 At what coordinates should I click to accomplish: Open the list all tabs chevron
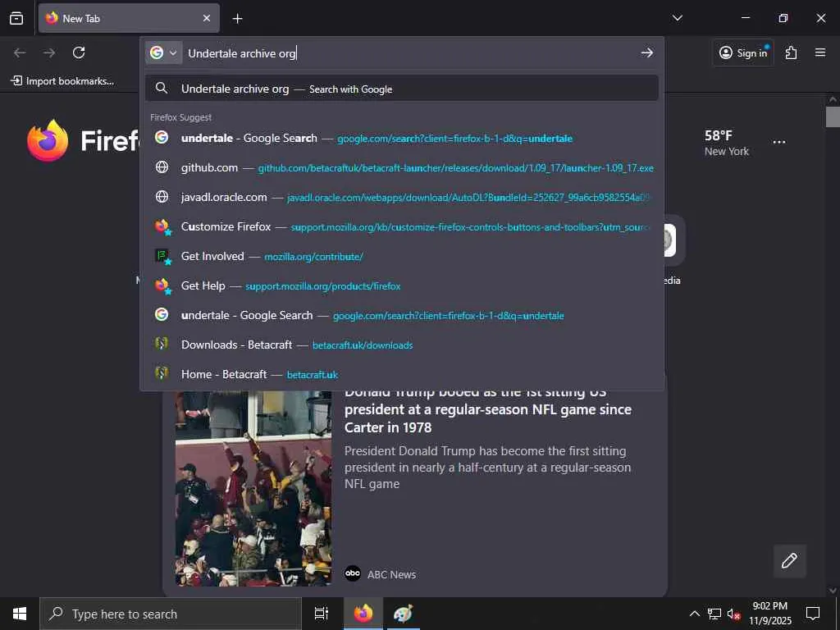[677, 18]
